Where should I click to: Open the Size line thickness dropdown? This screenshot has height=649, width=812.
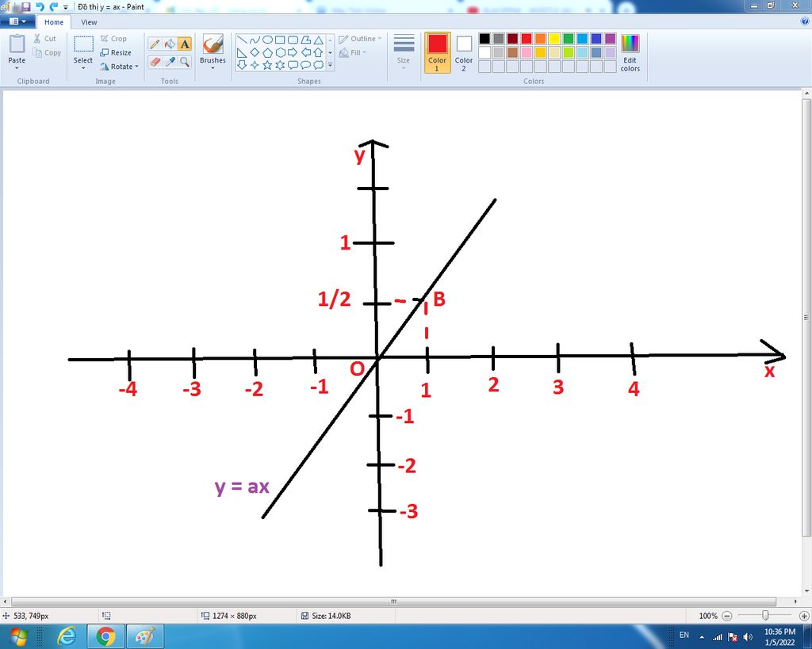(x=404, y=52)
